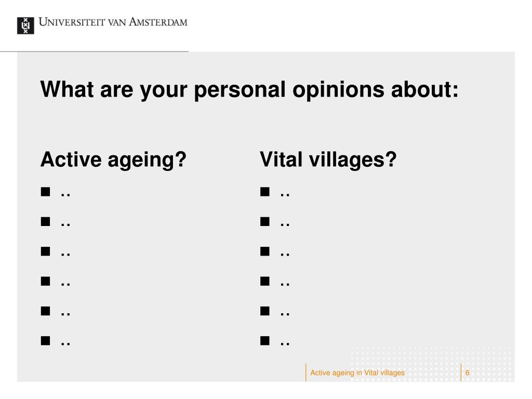Image resolution: width=532 pixels, height=399 pixels.
Task: Click third square bullet under Vital villages
Action: coord(265,251)
